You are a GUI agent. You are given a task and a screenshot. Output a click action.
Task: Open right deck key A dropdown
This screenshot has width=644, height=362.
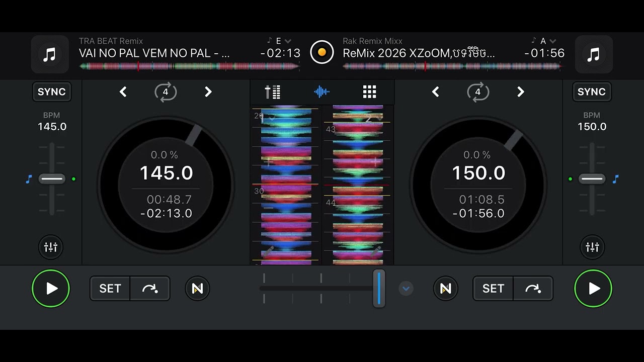[x=543, y=41]
